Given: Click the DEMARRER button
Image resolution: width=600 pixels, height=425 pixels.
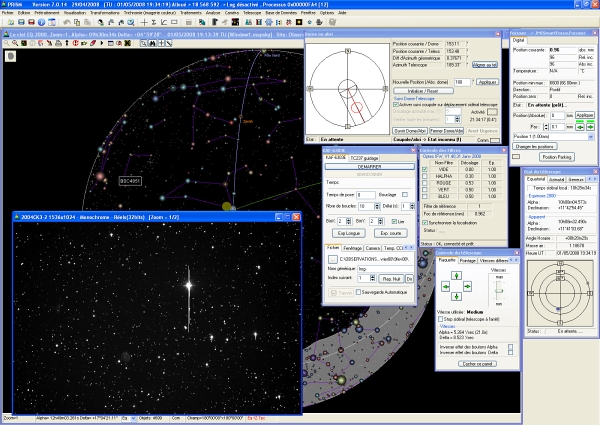Looking at the screenshot, I should 369,167.
